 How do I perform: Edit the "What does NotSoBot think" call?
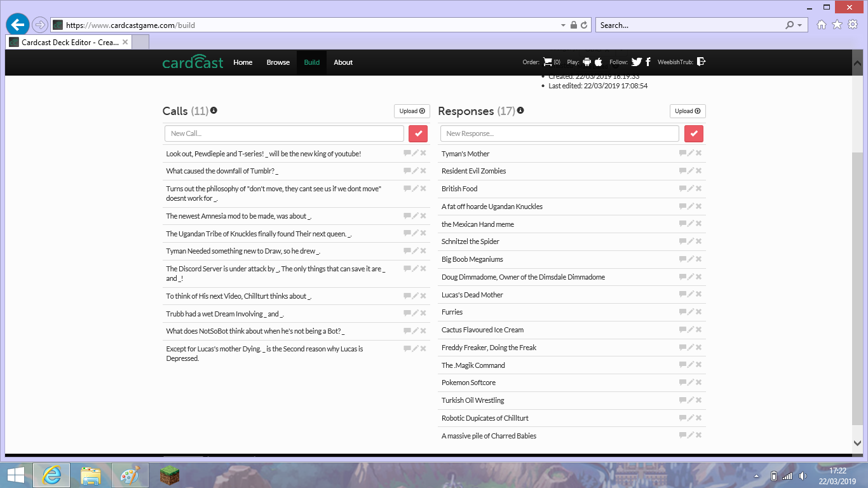(415, 330)
